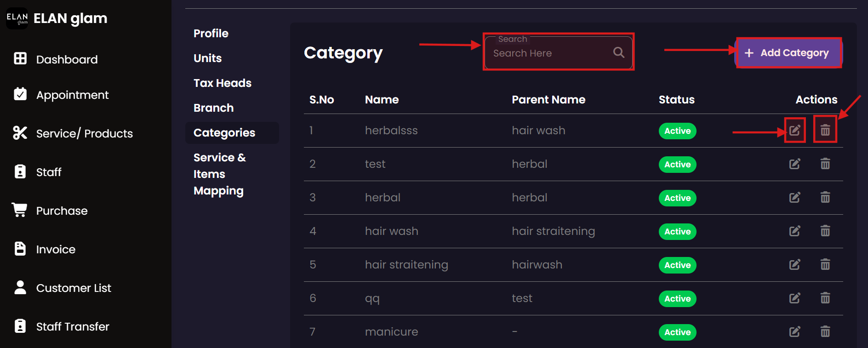Image resolution: width=868 pixels, height=348 pixels.
Task: Edit the manicure category
Action: [x=794, y=332]
